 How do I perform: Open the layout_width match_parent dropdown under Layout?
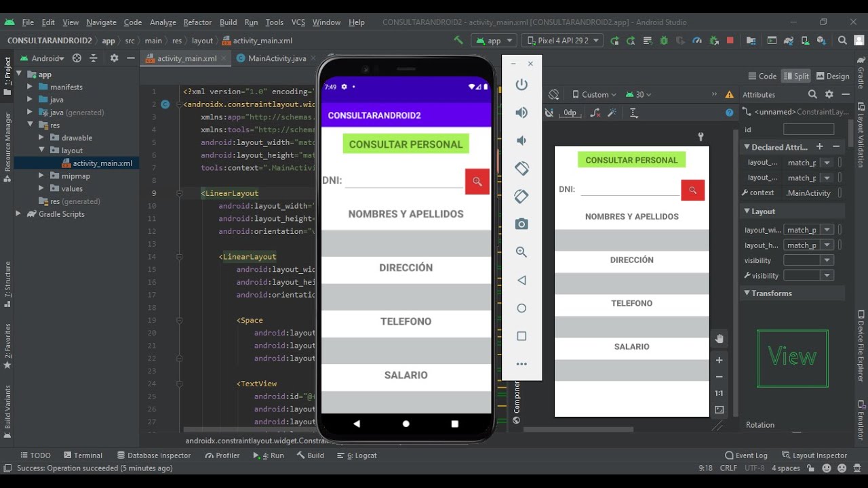click(827, 230)
